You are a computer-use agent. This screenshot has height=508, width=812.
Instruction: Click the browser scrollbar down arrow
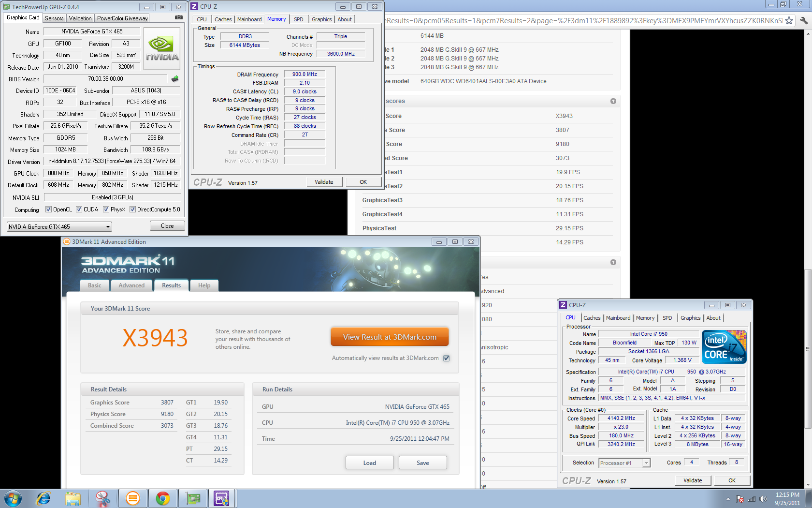(x=808, y=484)
